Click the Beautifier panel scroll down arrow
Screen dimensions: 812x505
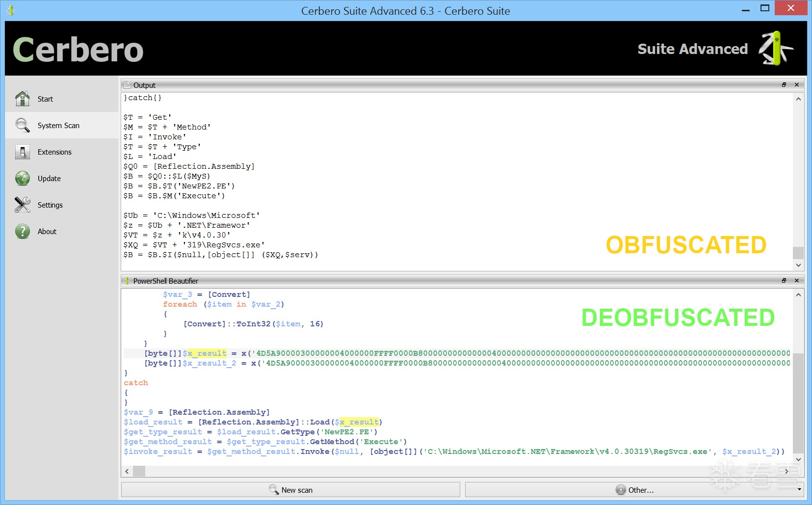click(798, 459)
